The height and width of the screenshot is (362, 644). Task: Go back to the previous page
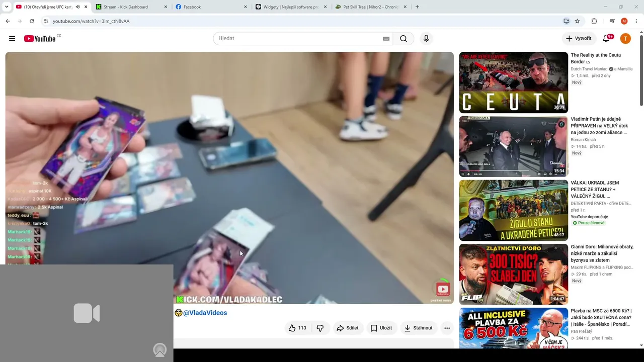(8, 21)
